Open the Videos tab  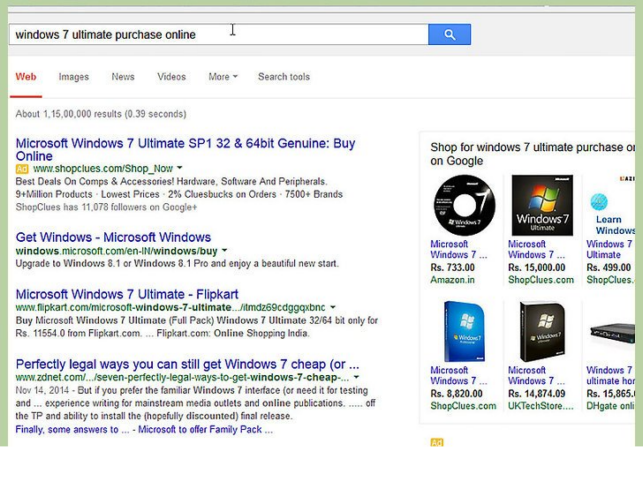pyautogui.click(x=171, y=77)
